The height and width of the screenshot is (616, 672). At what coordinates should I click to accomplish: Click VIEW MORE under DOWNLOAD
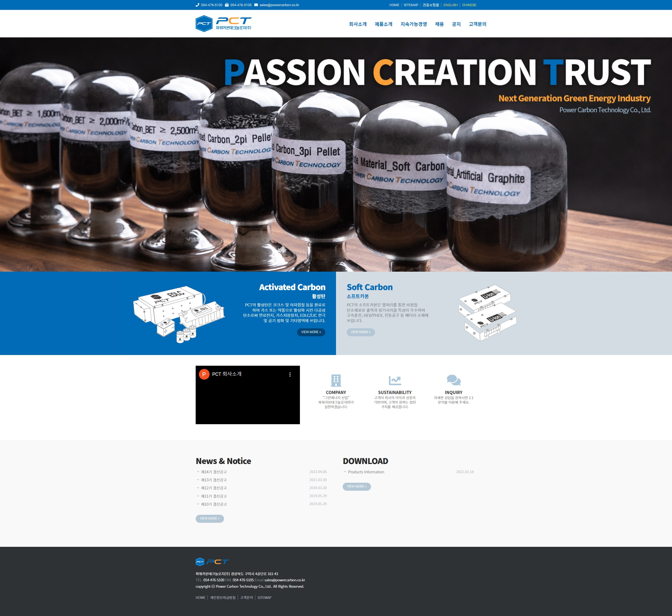(x=357, y=487)
